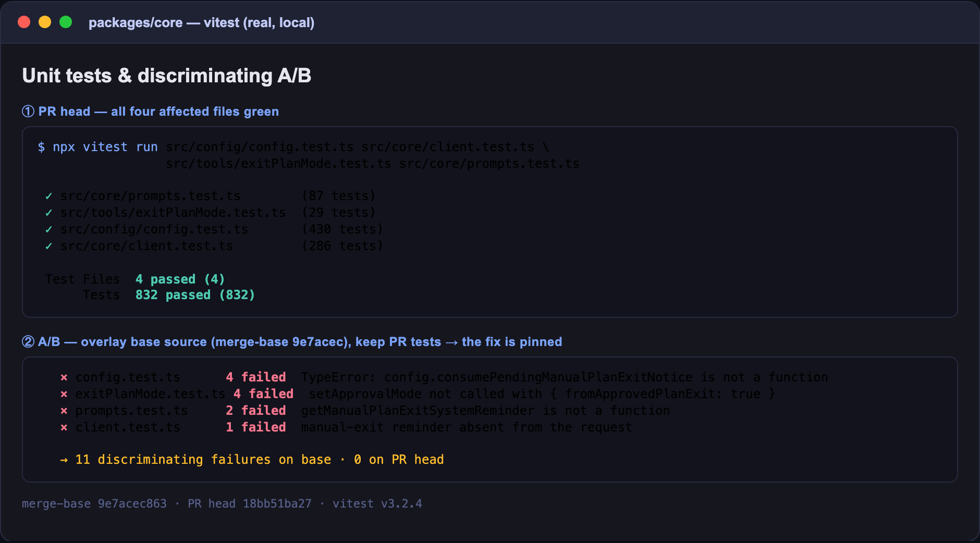Click the 'prompts.test.ts' failure row name
Image resolution: width=980 pixels, height=543 pixels.
131,411
